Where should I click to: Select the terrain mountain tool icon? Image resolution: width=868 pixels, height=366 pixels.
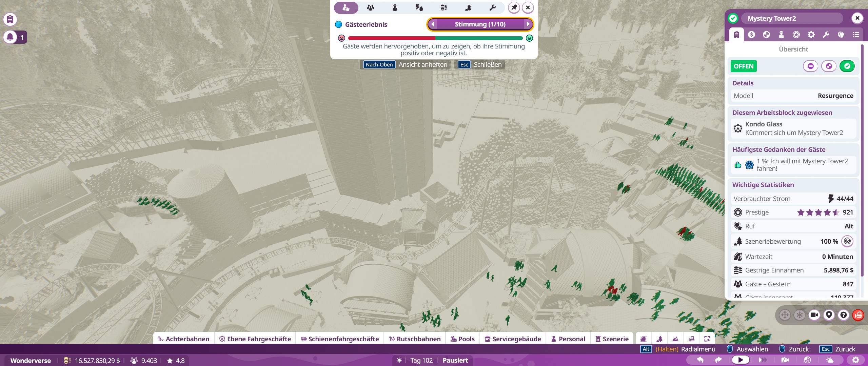click(675, 339)
